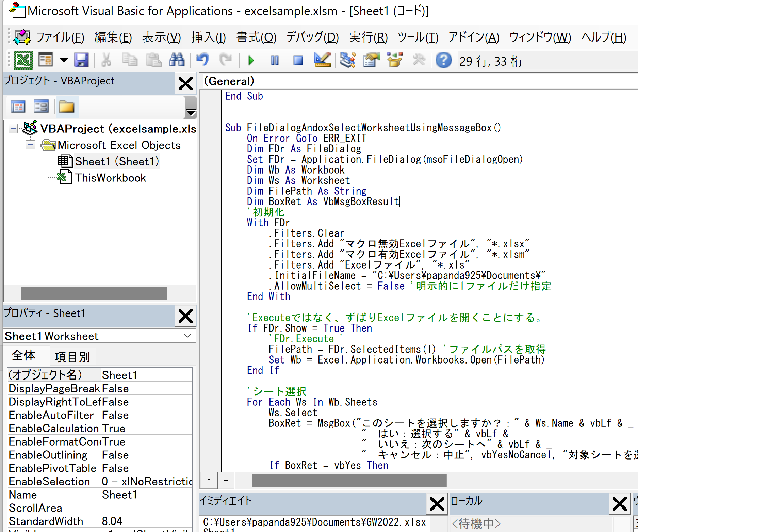Click the Reset stop button
This screenshot has height=532, width=784.
click(298, 61)
